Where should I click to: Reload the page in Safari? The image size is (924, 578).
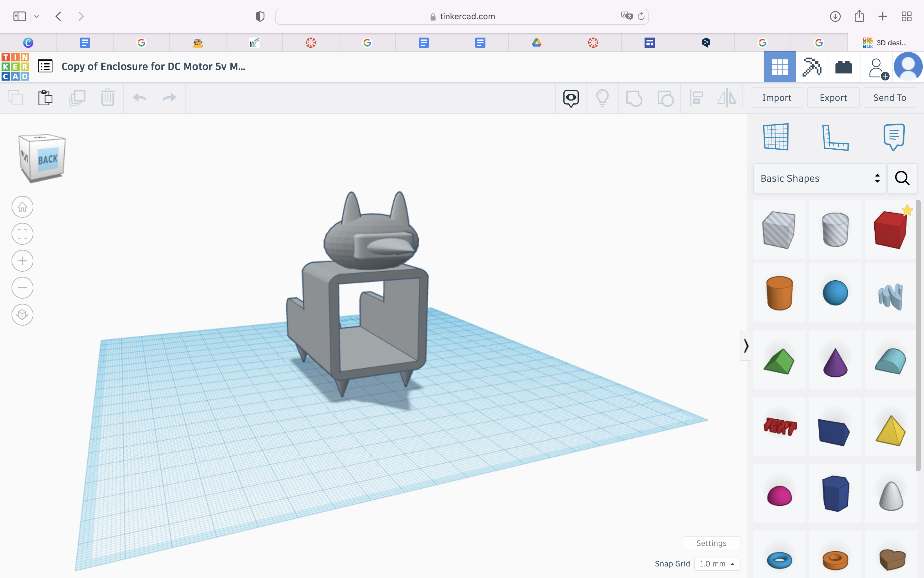(641, 16)
